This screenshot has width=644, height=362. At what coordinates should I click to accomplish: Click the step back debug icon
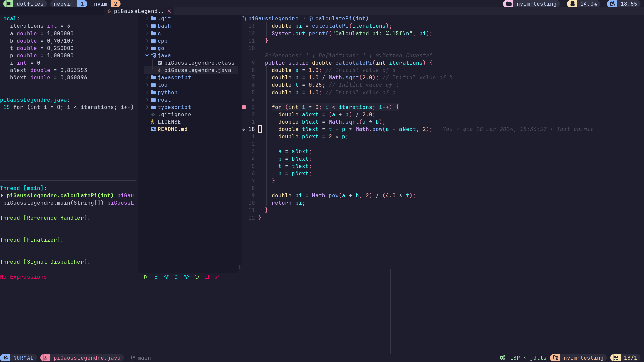[186, 277]
